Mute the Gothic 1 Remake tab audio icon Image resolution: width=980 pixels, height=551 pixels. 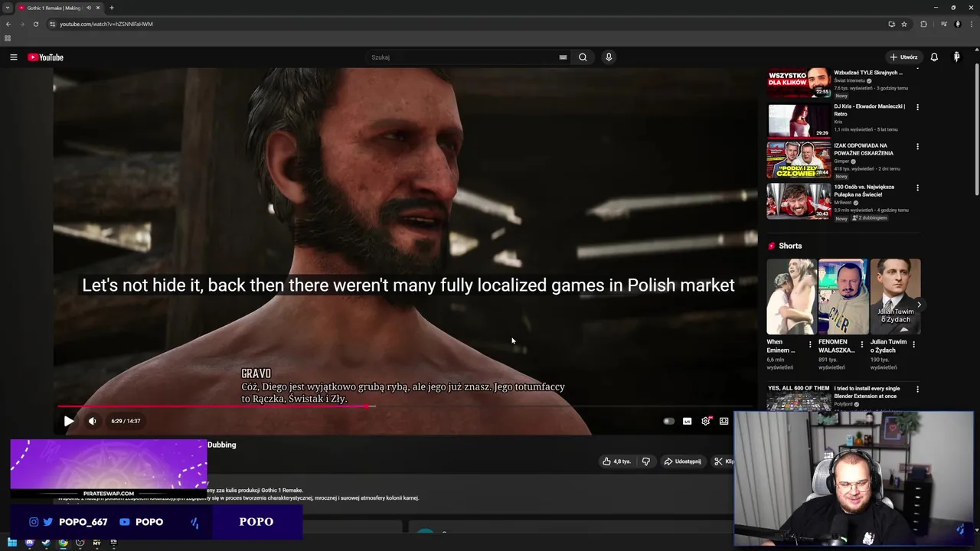[89, 8]
